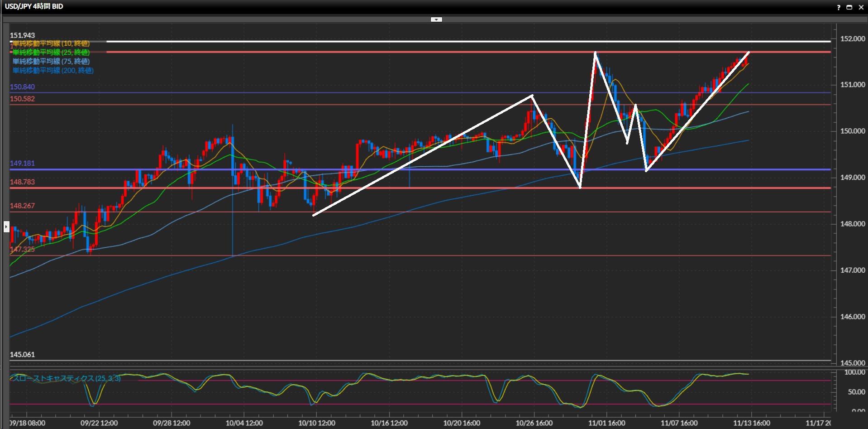Select the red horizontal line labeled 148.783
This screenshot has width=868, height=429.
453,188
